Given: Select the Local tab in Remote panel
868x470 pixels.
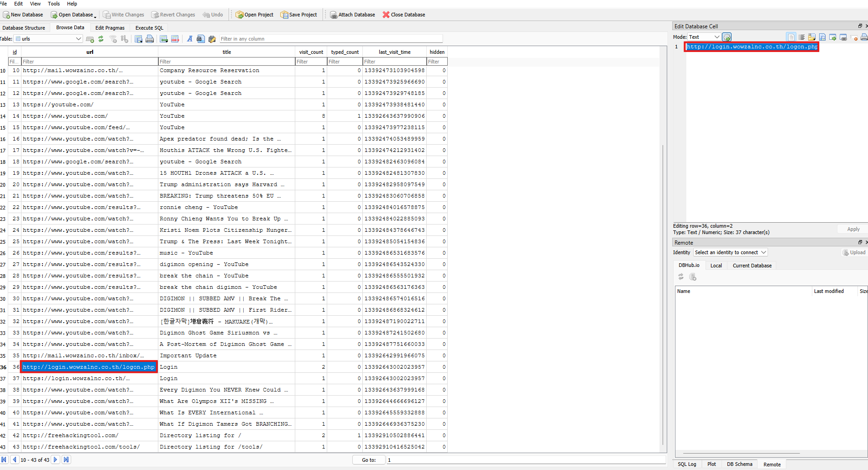Looking at the screenshot, I should tap(716, 266).
